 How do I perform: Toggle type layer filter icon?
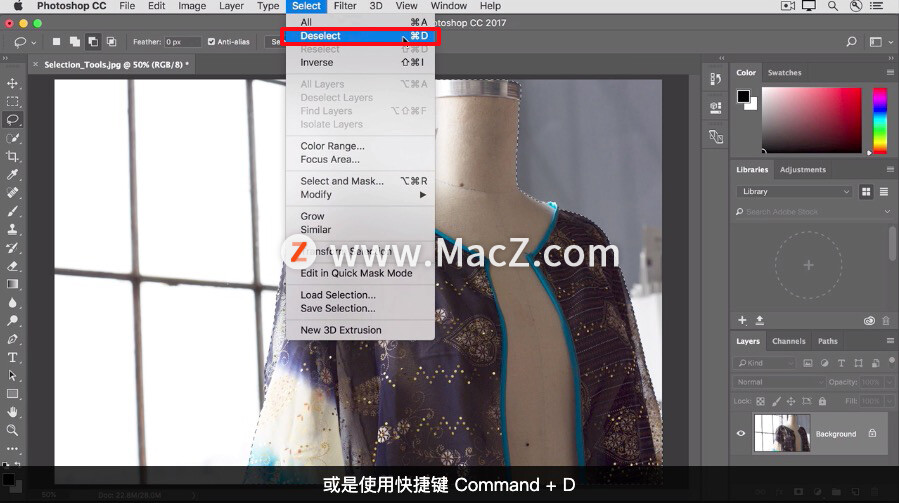[x=841, y=363]
